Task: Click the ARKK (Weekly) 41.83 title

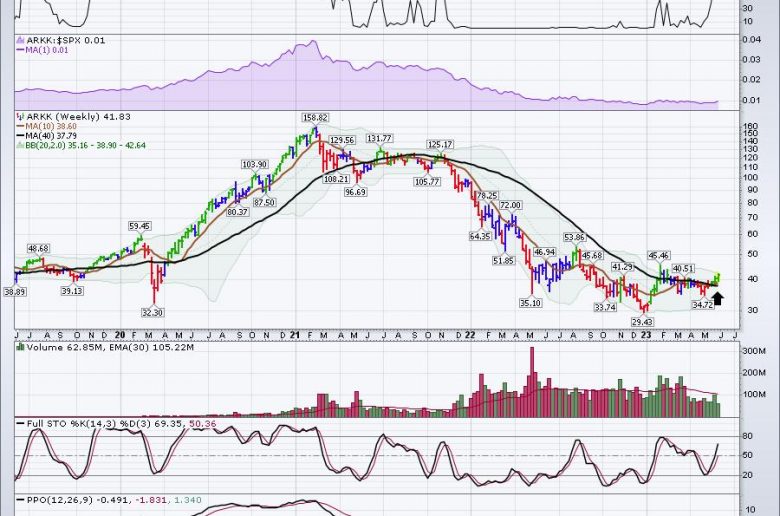Action: click(78, 116)
